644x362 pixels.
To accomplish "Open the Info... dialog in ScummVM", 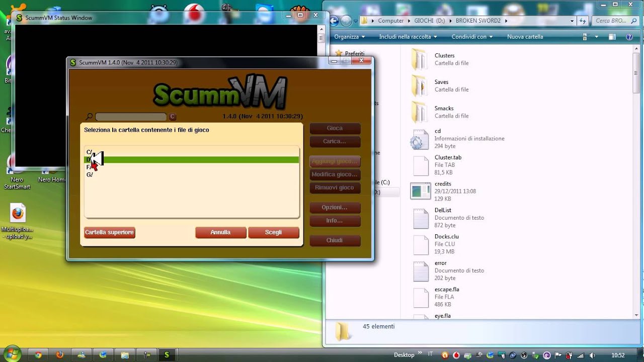I will (335, 220).
